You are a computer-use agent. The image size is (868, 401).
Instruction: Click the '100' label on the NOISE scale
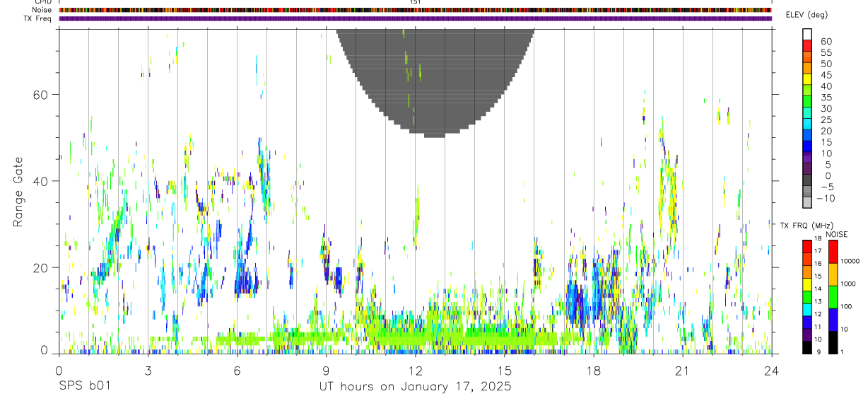point(846,306)
